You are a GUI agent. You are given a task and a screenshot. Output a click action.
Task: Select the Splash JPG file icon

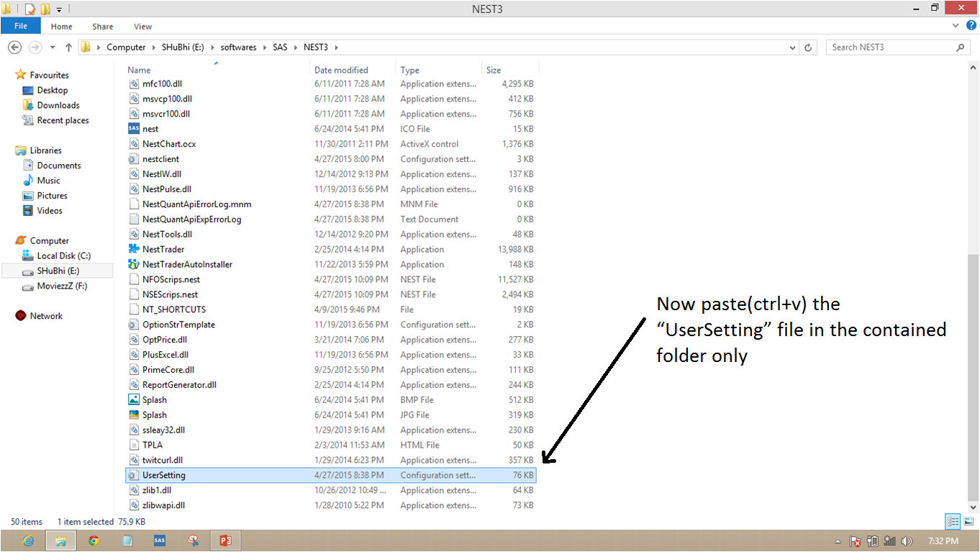coord(133,415)
